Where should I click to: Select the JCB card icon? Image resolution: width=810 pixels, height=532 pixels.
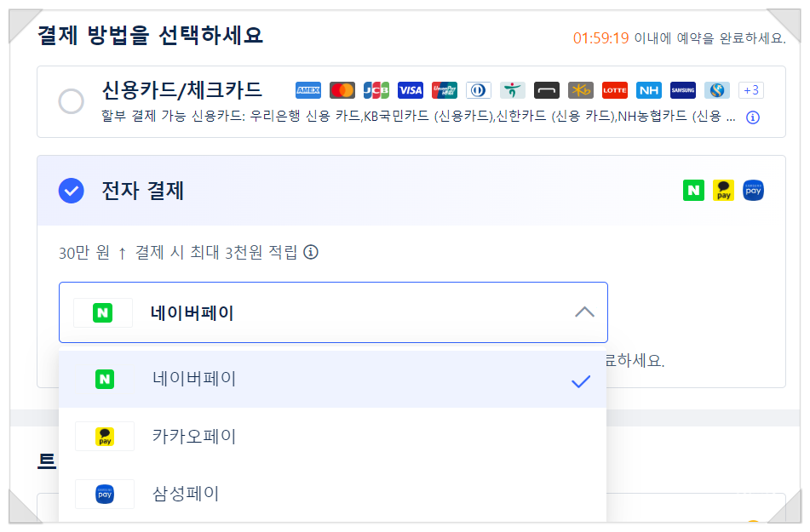(x=376, y=89)
